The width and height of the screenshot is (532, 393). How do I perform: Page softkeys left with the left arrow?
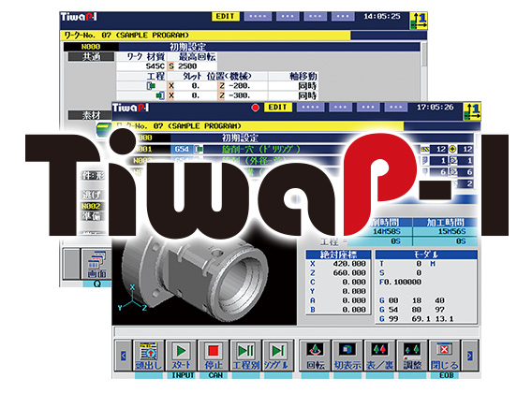point(123,356)
